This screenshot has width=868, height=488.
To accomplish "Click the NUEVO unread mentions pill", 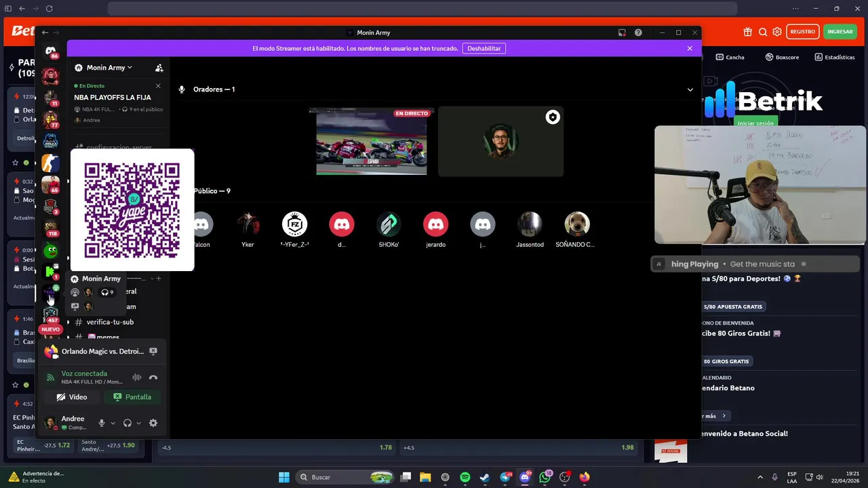I will [51, 329].
